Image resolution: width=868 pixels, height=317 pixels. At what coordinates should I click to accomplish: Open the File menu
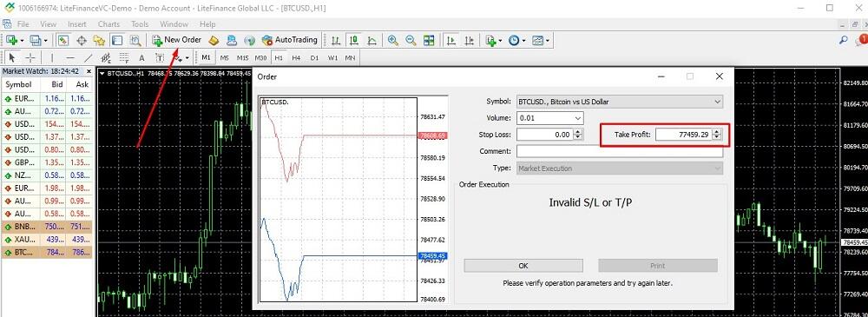23,24
